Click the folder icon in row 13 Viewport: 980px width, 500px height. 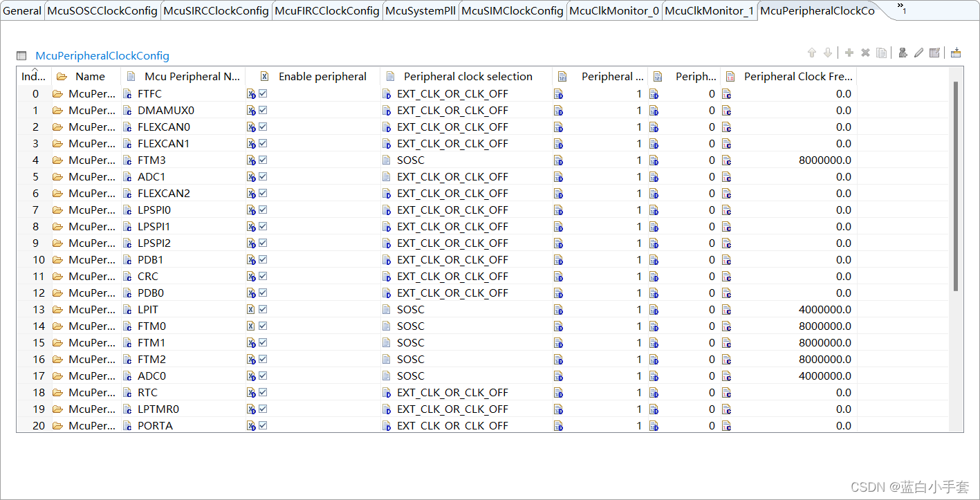[x=57, y=310]
